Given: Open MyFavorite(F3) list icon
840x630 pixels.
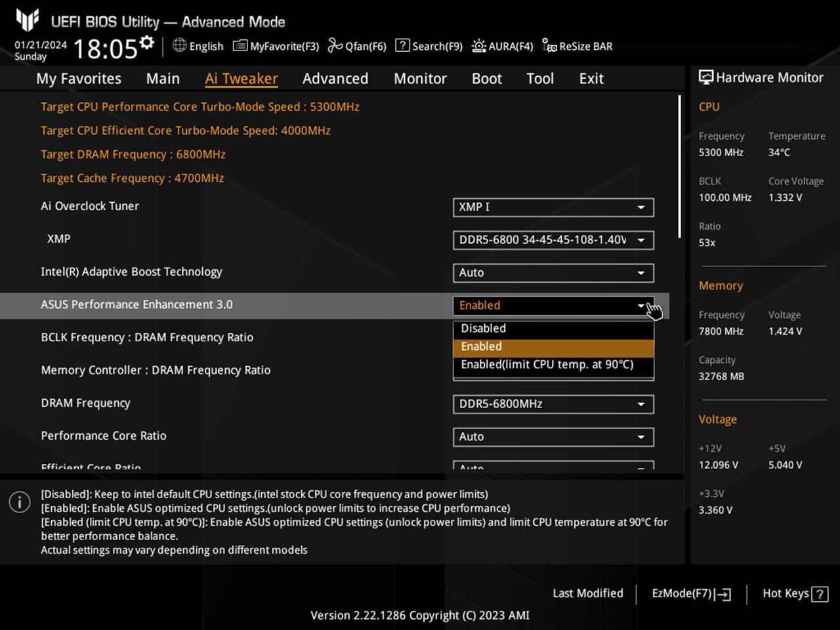Looking at the screenshot, I should (x=240, y=46).
